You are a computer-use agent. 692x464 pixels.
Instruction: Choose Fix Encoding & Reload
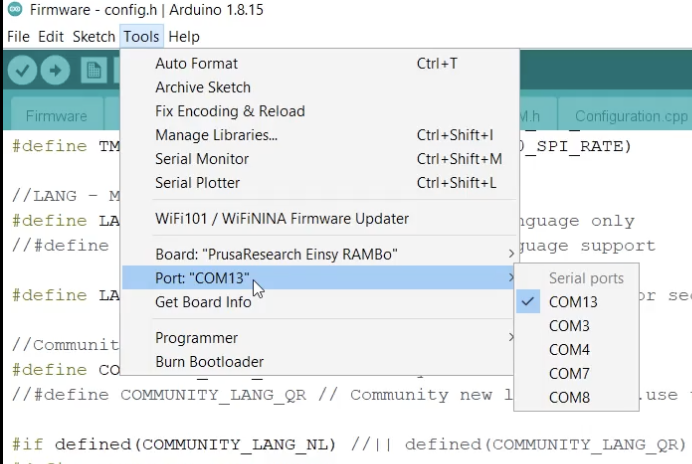pyautogui.click(x=319, y=111)
